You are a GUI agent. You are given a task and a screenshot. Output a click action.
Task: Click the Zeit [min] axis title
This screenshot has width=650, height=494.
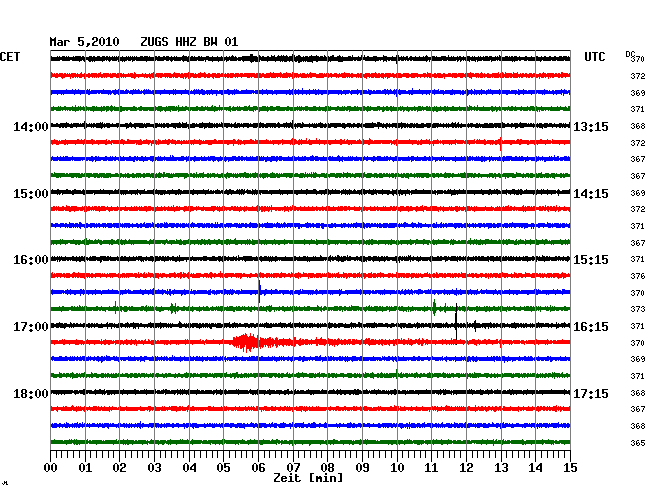pyautogui.click(x=308, y=478)
